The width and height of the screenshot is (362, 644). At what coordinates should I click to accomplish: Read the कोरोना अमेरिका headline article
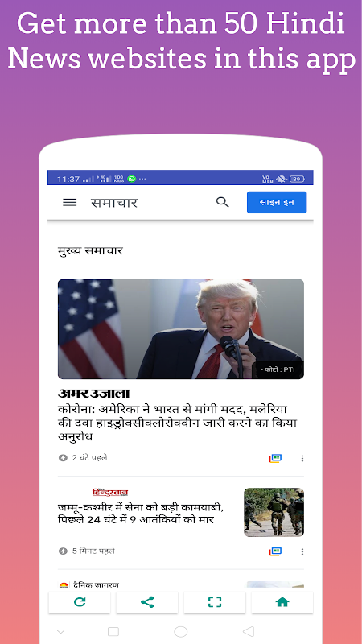(177, 423)
